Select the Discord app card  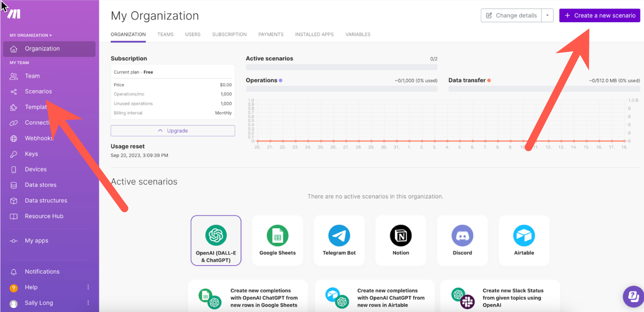tap(462, 240)
